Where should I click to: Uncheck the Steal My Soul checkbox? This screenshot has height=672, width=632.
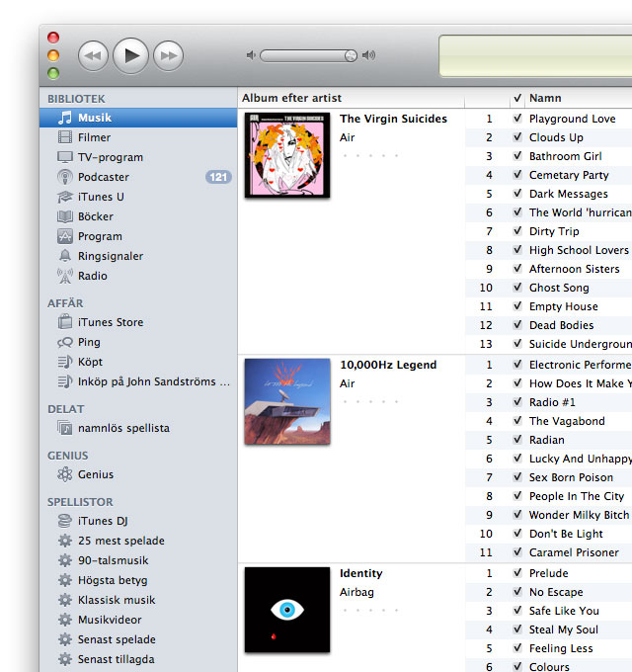517,630
